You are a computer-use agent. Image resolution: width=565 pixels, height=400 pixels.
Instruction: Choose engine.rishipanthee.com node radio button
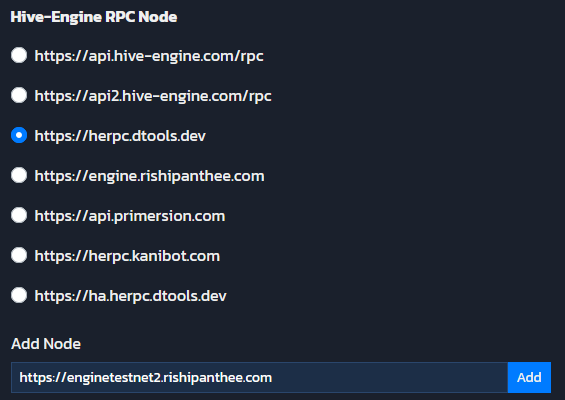19,175
